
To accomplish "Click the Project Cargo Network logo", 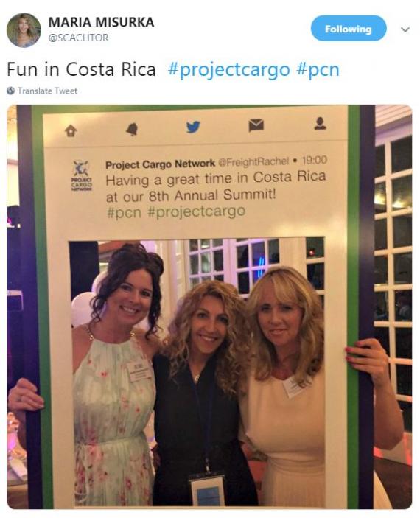I will click(82, 176).
